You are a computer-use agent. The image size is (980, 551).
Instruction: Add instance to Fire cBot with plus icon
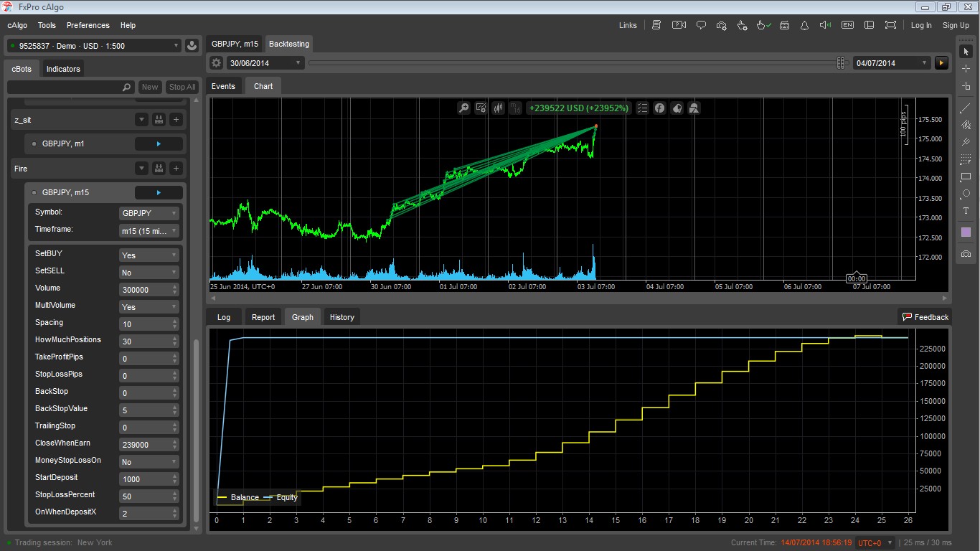176,169
